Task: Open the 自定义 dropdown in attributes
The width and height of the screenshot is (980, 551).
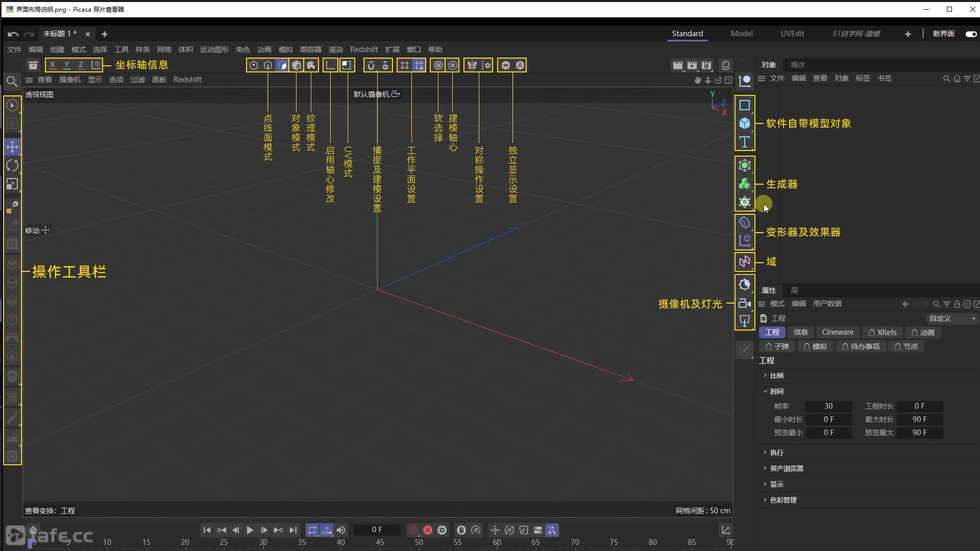Action: (951, 318)
